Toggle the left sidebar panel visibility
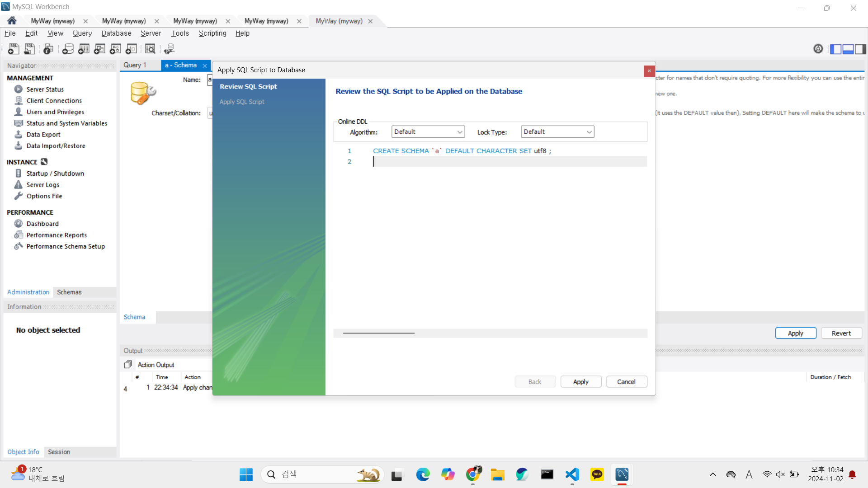The height and width of the screenshot is (488, 868). (x=835, y=49)
